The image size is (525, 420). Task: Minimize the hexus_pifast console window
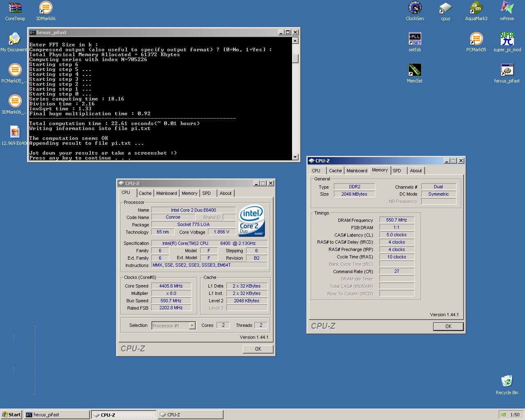pyautogui.click(x=281, y=32)
